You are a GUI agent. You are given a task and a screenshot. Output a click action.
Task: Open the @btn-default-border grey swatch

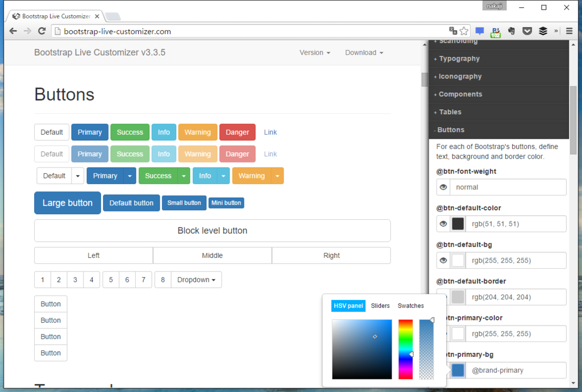click(458, 297)
